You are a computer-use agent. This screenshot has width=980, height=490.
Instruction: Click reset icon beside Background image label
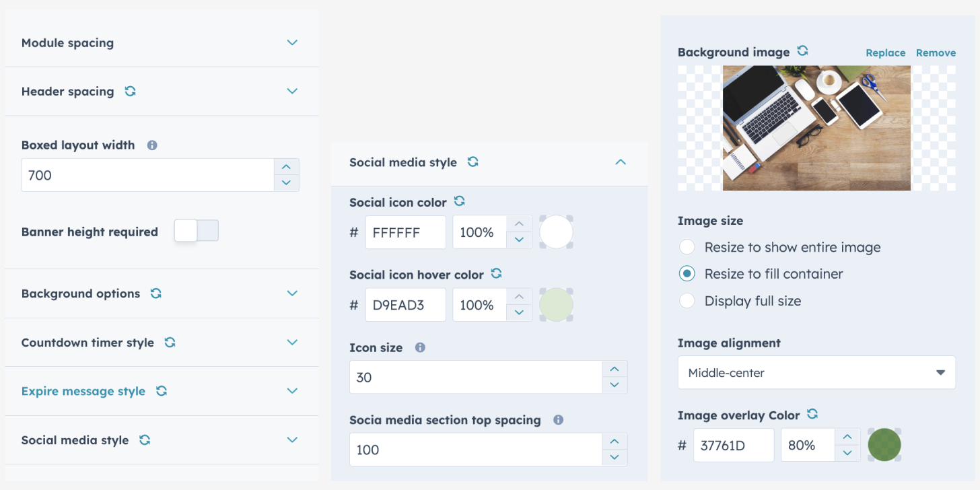pyautogui.click(x=802, y=51)
